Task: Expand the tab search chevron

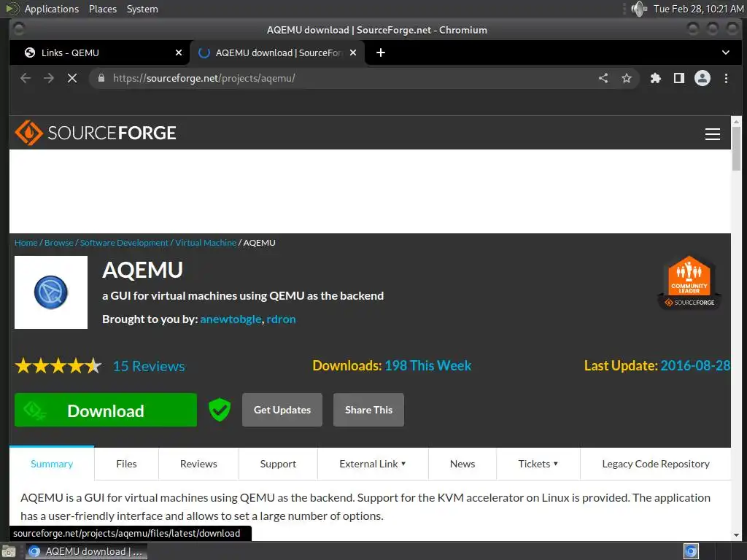Action: click(726, 52)
